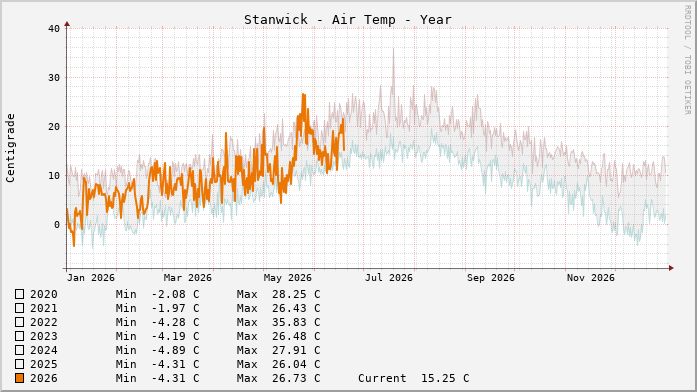Click the May 2026 axis label

click(x=288, y=278)
